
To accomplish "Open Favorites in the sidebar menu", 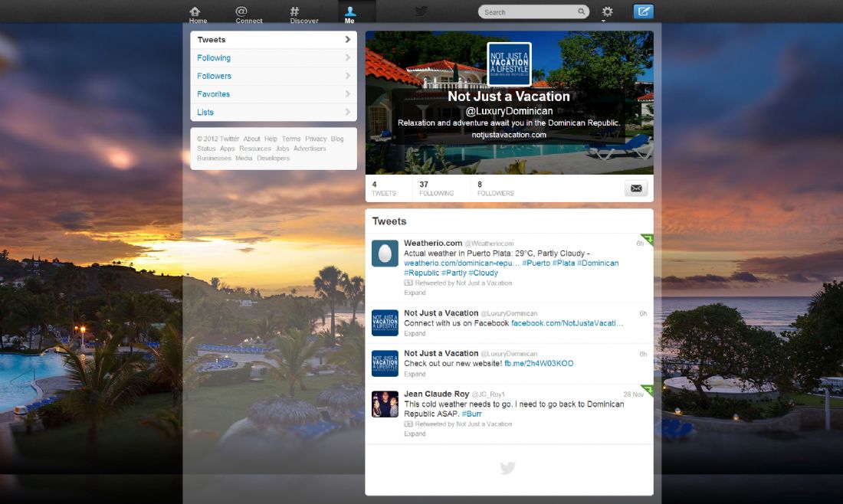I will pos(274,94).
